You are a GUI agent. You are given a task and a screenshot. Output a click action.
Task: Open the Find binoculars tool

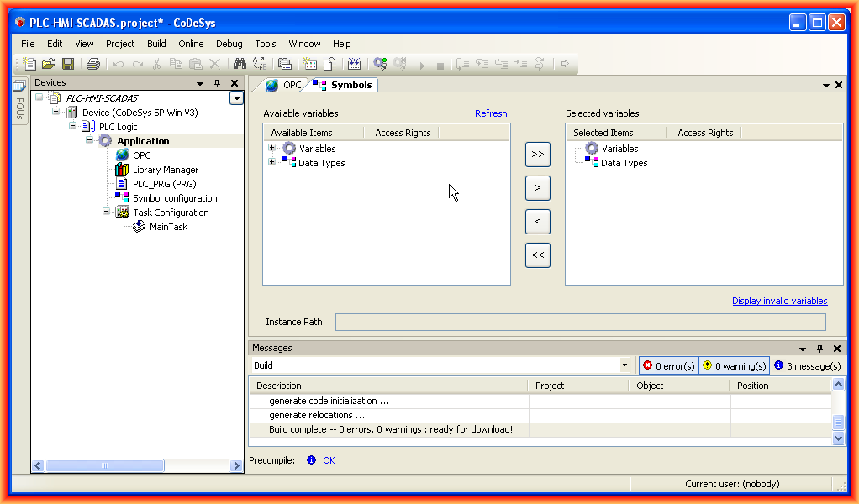[240, 64]
